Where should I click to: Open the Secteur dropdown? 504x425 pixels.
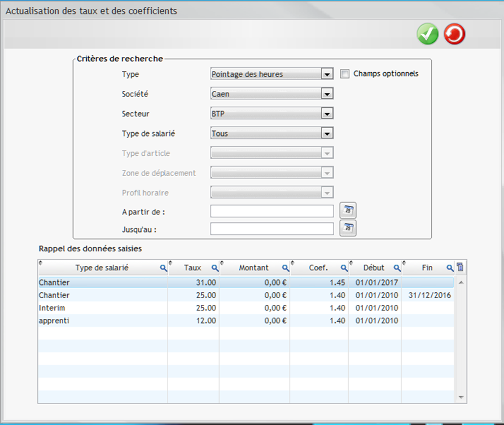326,113
